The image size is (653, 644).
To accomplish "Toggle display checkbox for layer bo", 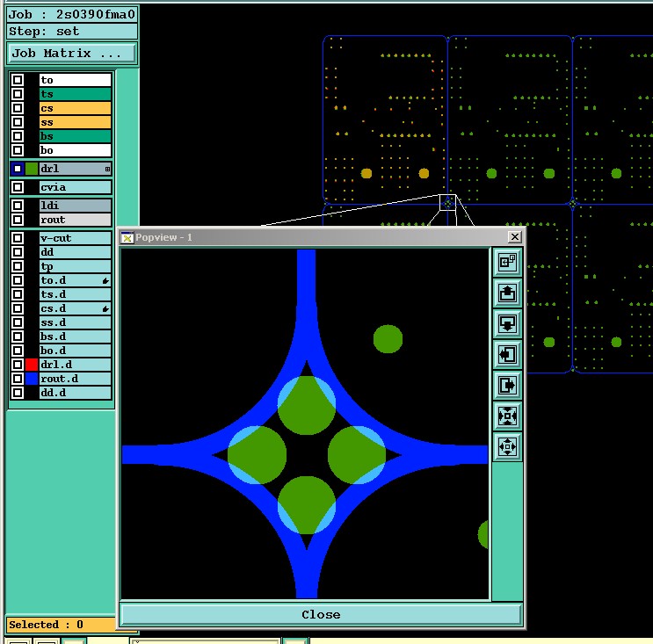I will pos(18,150).
